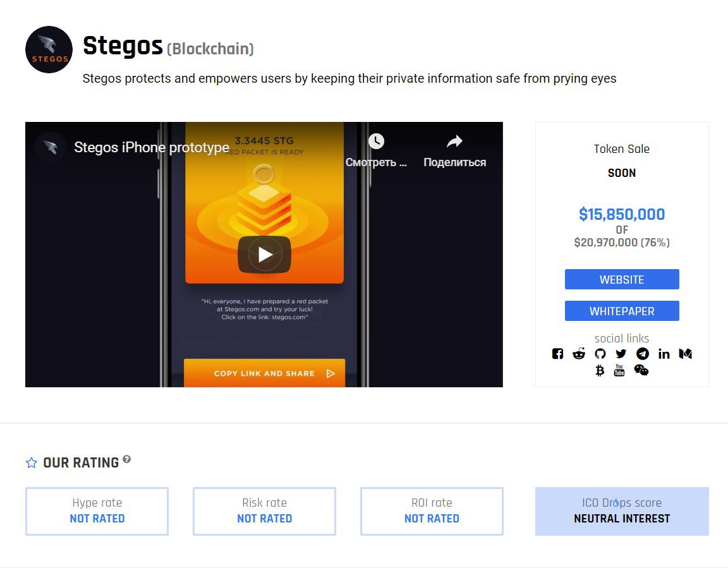
Task: Click the Stegos round logo
Action: 49,50
